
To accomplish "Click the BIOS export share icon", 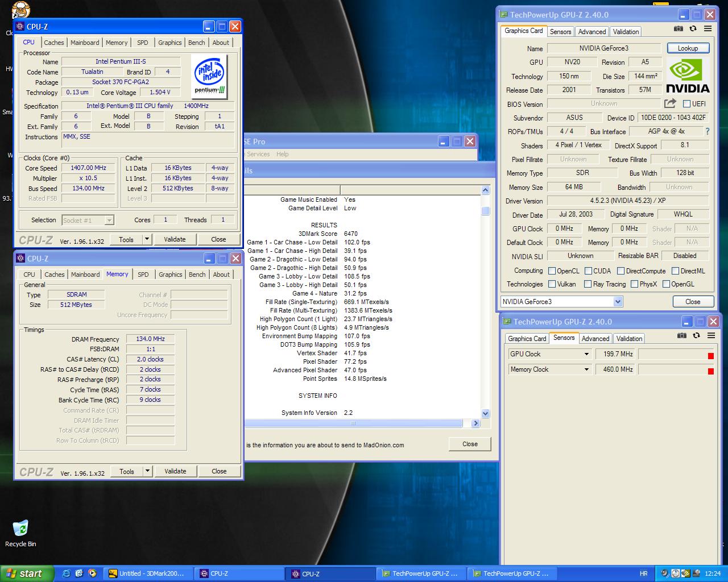I will click(x=670, y=103).
